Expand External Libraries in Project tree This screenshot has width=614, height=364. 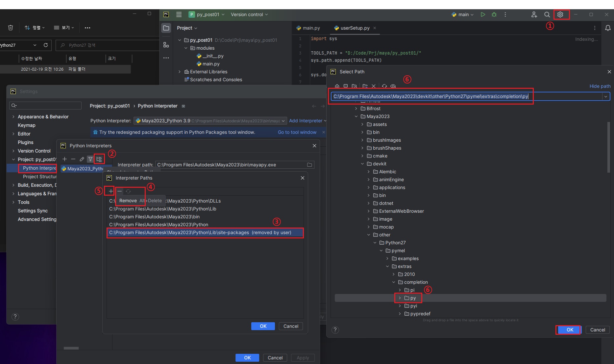(180, 72)
